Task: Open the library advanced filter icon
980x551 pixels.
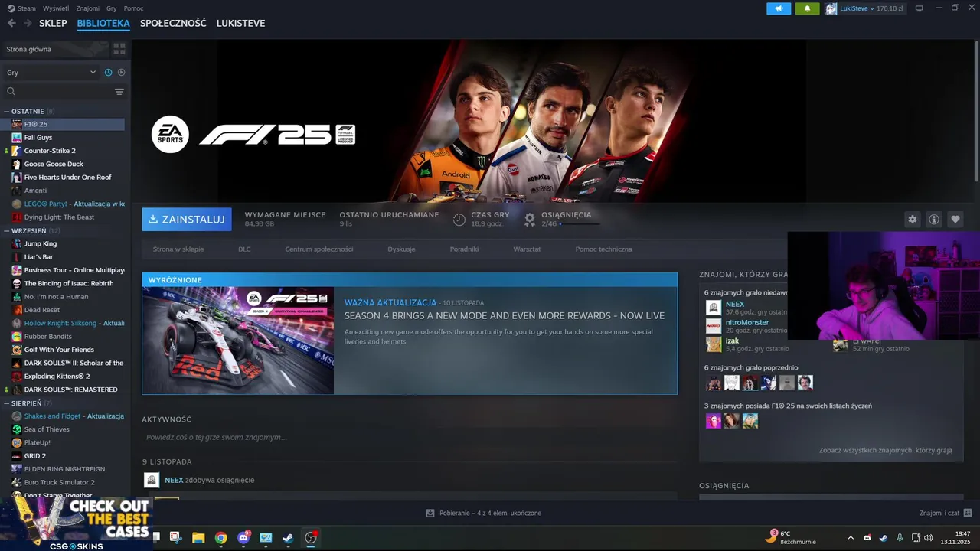Action: (x=119, y=92)
